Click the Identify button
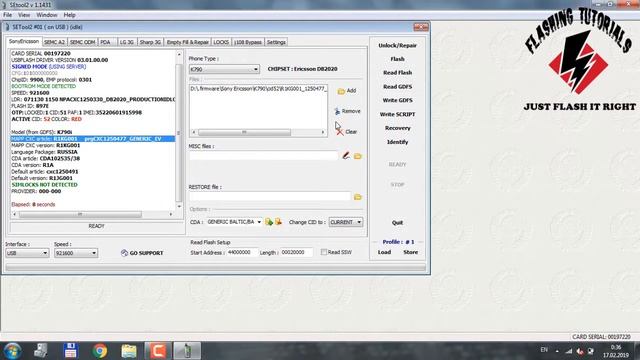Screen dimensions: 640x360 tap(397, 142)
